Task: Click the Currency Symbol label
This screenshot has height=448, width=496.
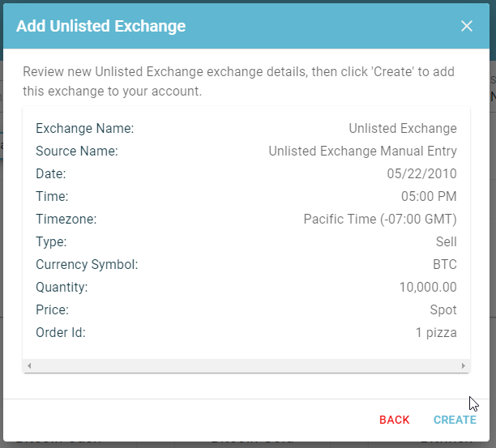Action: click(x=87, y=264)
